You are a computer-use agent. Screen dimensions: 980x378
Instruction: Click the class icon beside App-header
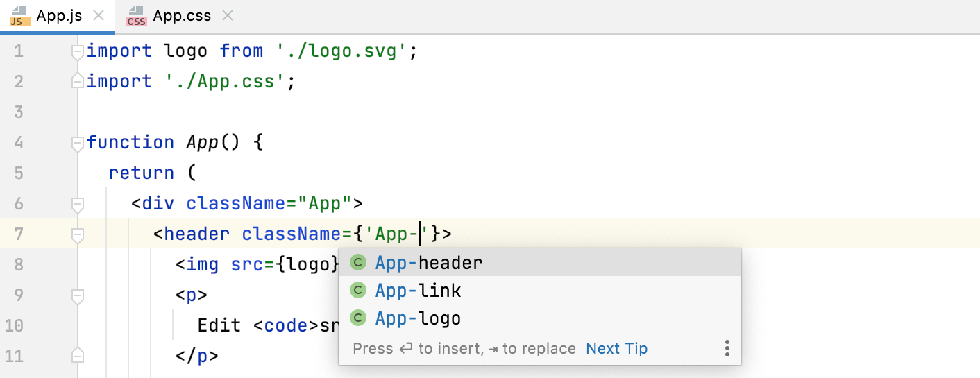(357, 263)
